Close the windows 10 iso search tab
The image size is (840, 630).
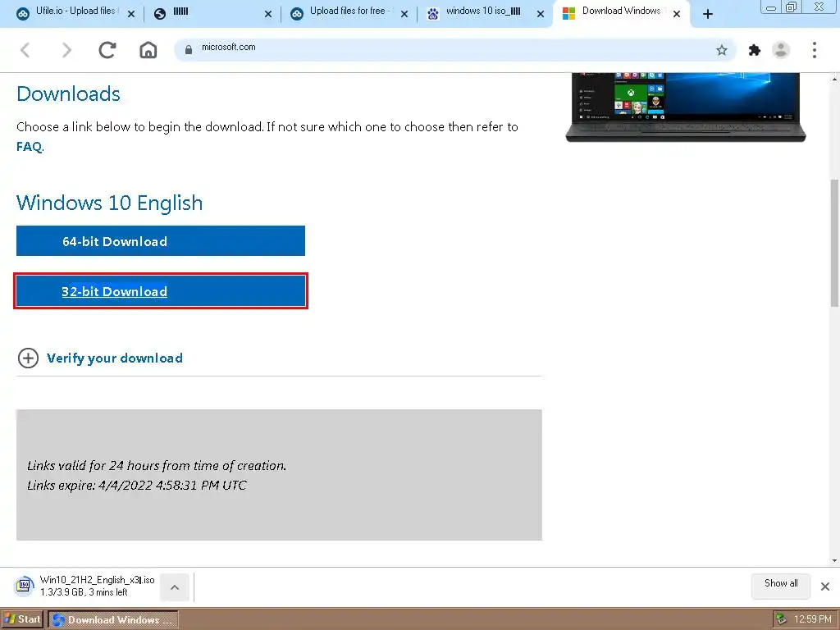point(541,15)
